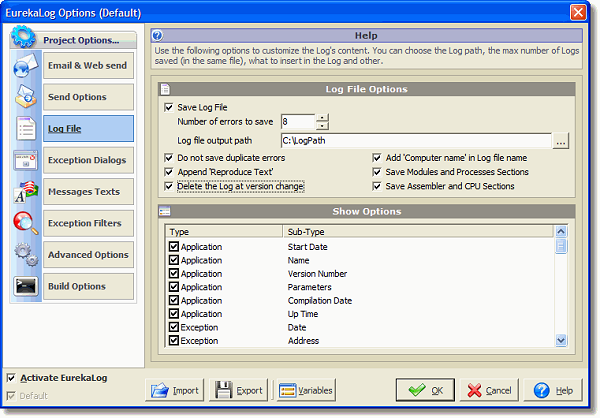Toggle Save Modules and Processes Sections

[x=377, y=172]
